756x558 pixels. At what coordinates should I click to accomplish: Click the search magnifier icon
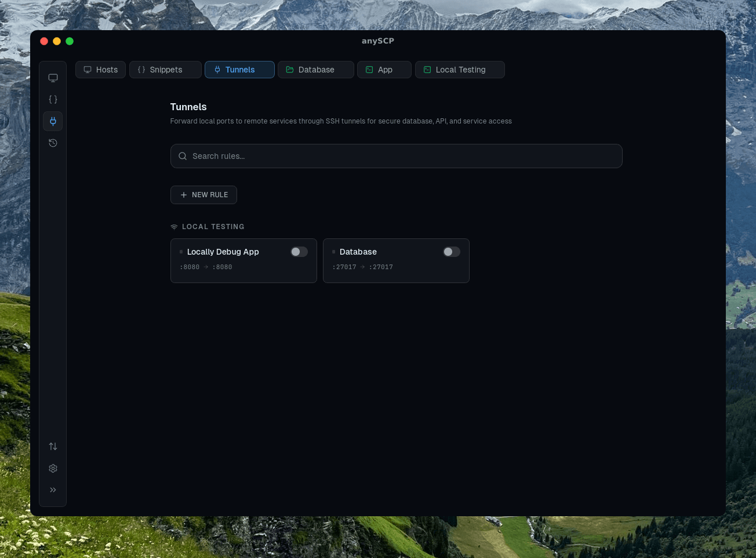183,156
